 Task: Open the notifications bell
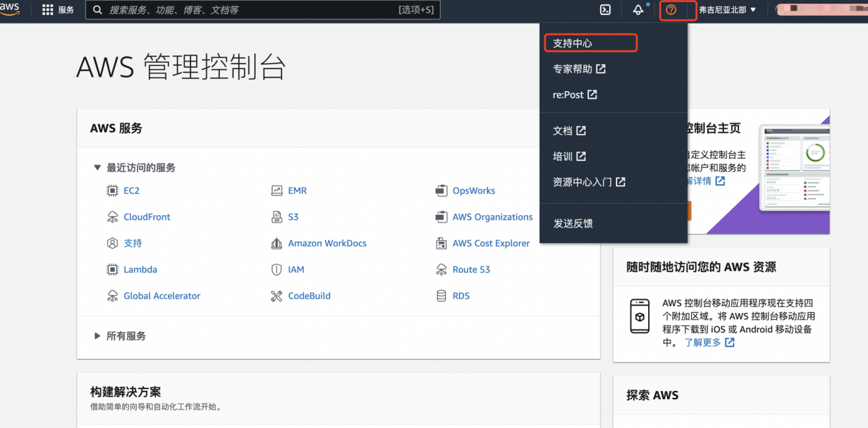click(x=638, y=10)
